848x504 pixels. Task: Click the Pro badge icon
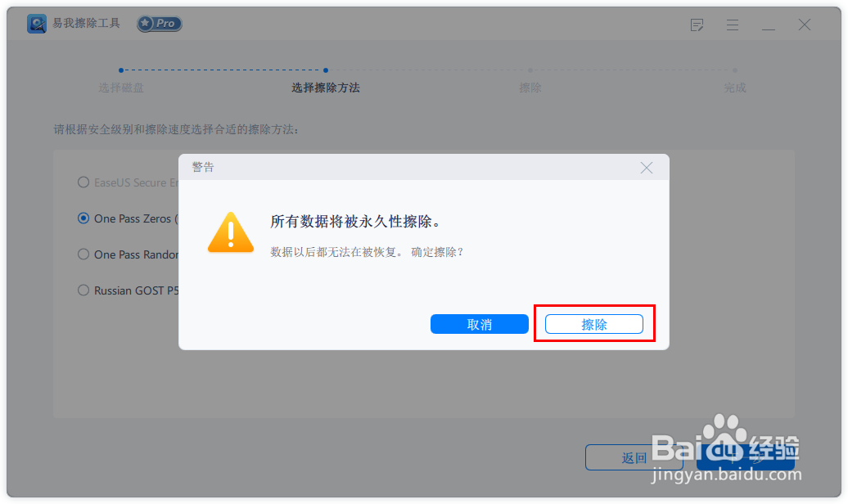coord(159,24)
